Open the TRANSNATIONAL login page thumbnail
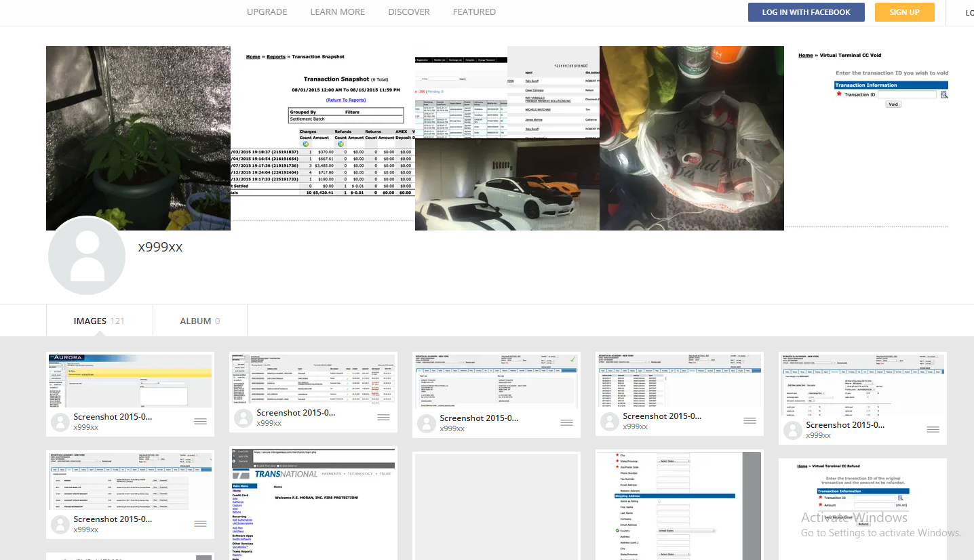 pos(313,504)
